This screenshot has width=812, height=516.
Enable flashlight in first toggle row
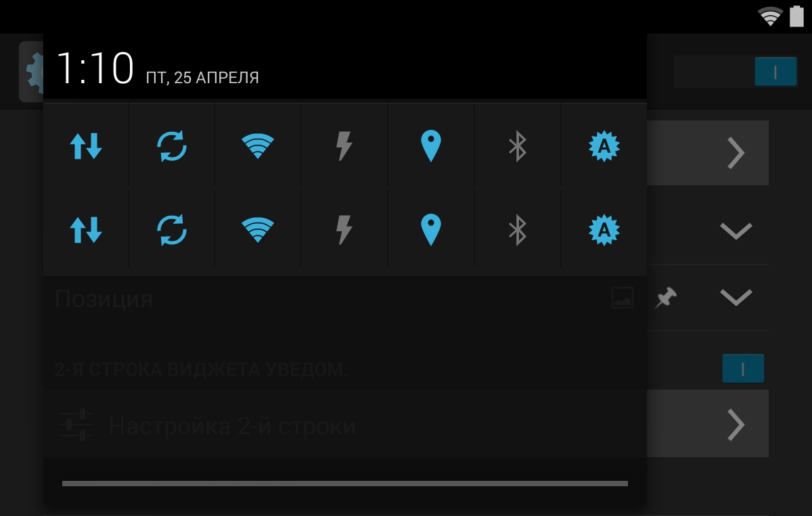click(344, 145)
